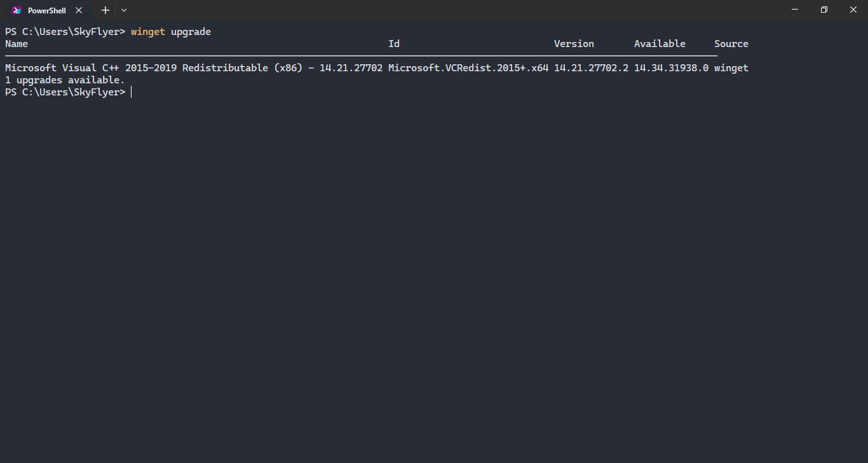Click the available version 14.34.31938.0
The image size is (868, 463).
(x=671, y=67)
